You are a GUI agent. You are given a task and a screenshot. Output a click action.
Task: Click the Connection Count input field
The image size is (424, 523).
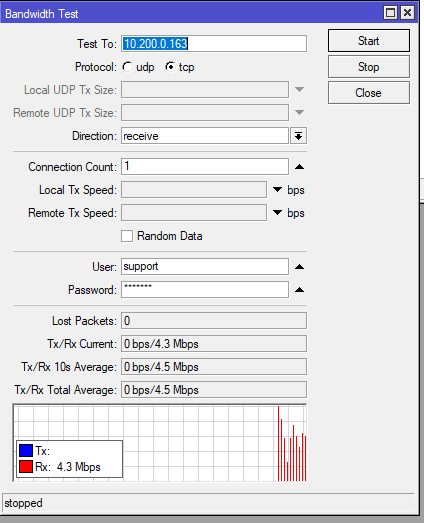click(205, 166)
